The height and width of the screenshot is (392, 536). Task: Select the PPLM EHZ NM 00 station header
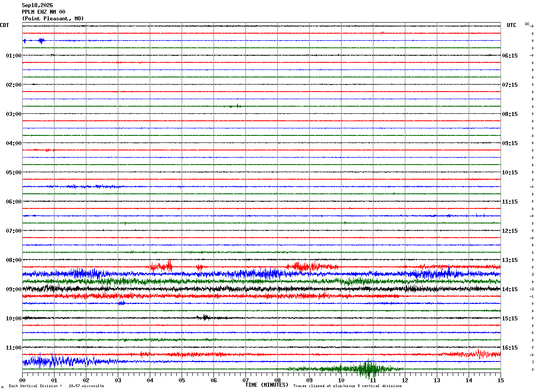[x=43, y=12]
